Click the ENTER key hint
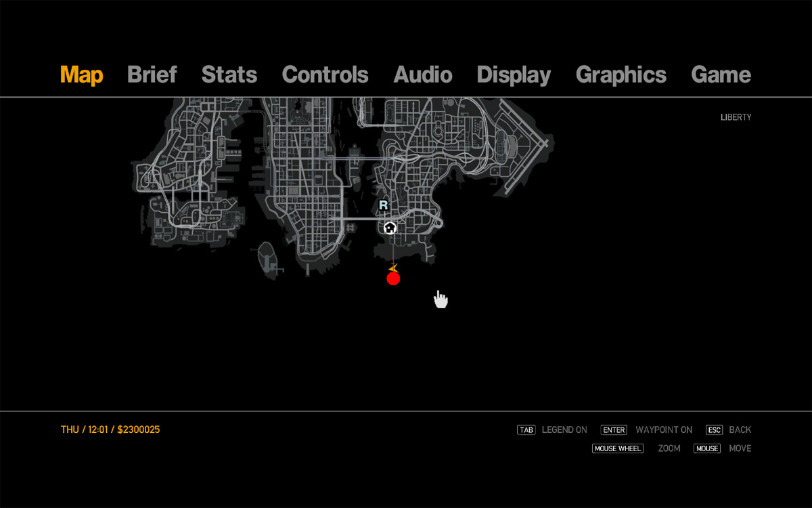Image resolution: width=812 pixels, height=508 pixels. coord(614,430)
